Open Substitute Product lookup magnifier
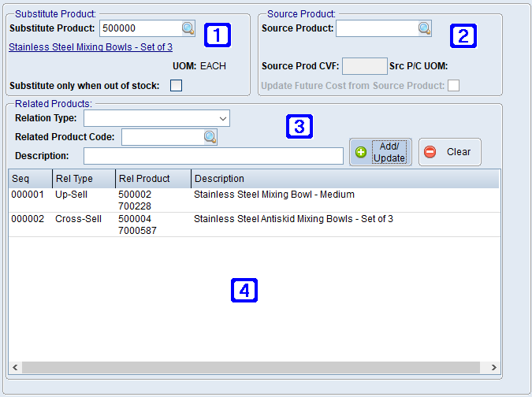Viewport: 532px width, 397px height. tap(188, 28)
